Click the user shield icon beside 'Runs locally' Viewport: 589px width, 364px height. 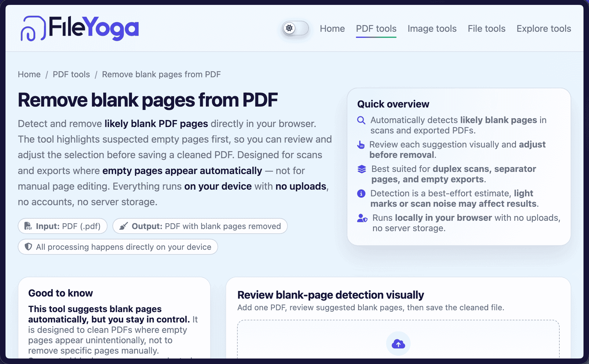(x=362, y=218)
